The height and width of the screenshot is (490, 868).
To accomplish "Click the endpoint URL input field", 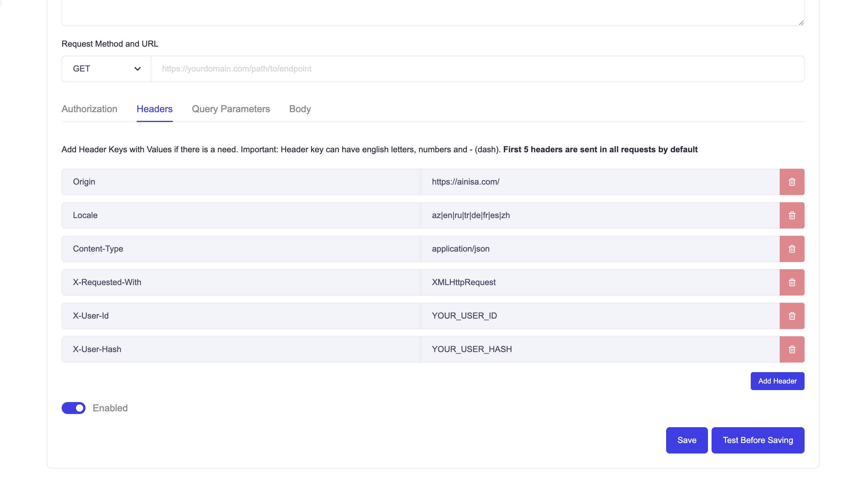I will click(472, 69).
